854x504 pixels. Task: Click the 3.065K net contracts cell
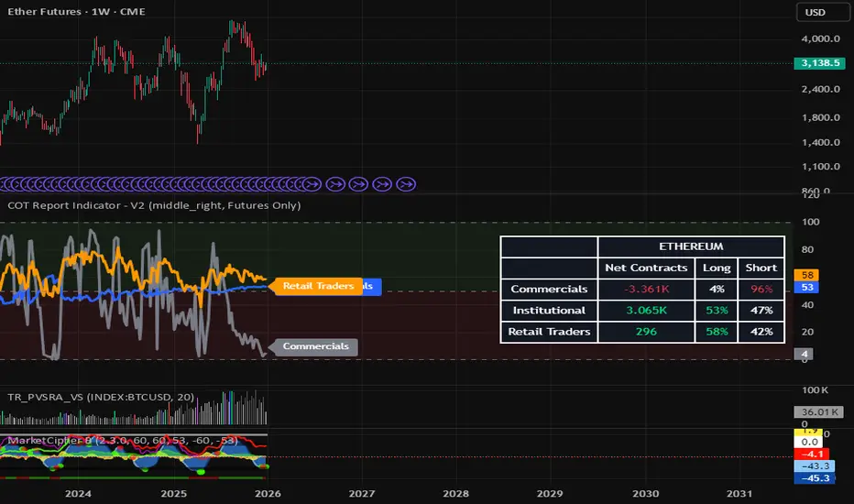click(x=646, y=311)
